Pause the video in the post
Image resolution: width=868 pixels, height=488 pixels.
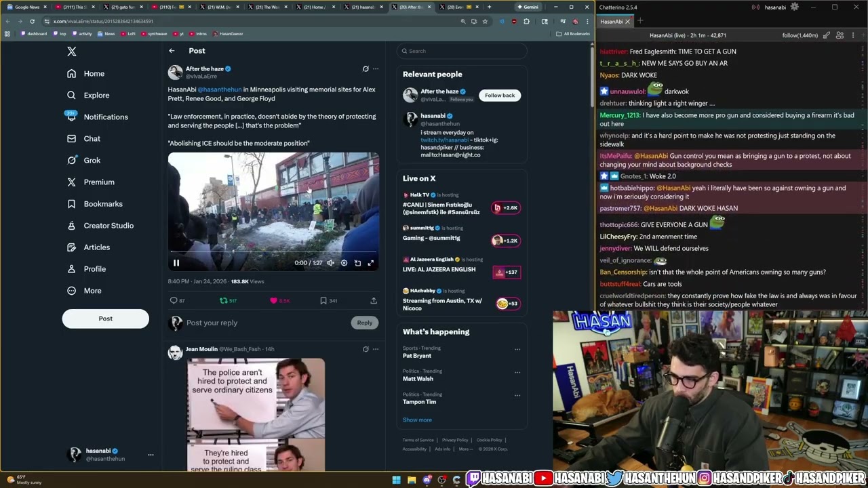coord(176,263)
